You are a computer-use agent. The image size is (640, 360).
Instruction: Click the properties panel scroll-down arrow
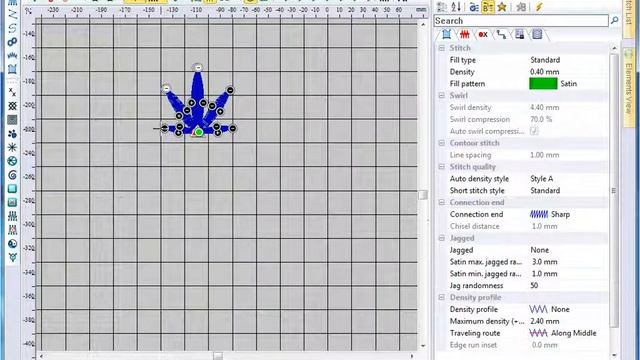(x=614, y=355)
